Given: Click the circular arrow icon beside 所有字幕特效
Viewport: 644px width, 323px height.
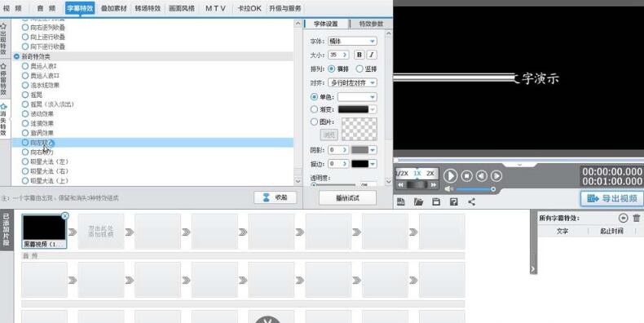Looking at the screenshot, I should (x=623, y=218).
